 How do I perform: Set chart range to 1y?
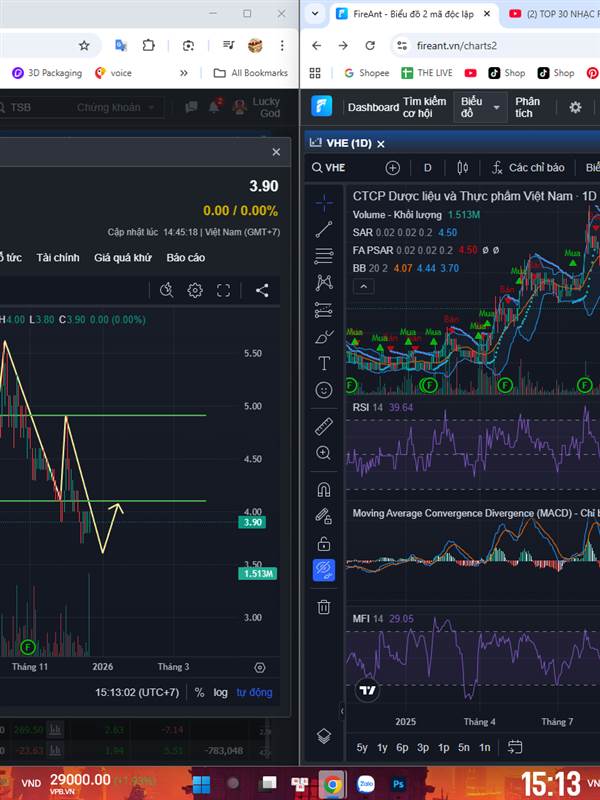click(382, 747)
